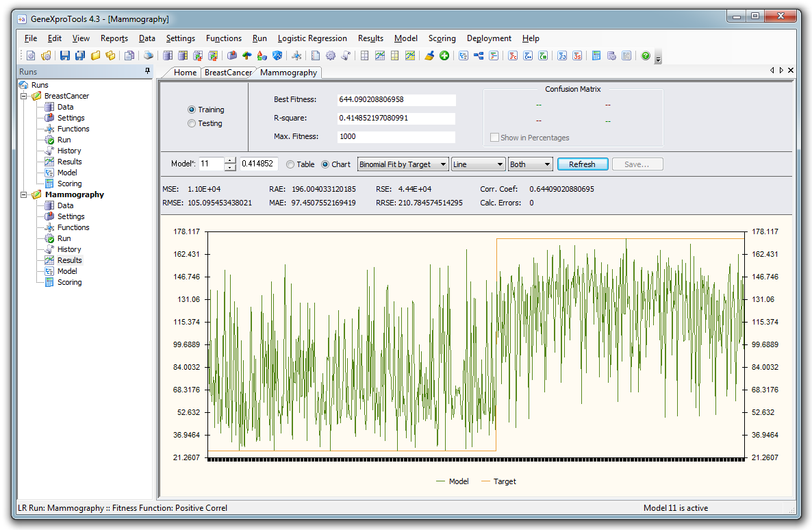The height and width of the screenshot is (530, 812).
Task: Select the Testing radio button
Action: 192,124
